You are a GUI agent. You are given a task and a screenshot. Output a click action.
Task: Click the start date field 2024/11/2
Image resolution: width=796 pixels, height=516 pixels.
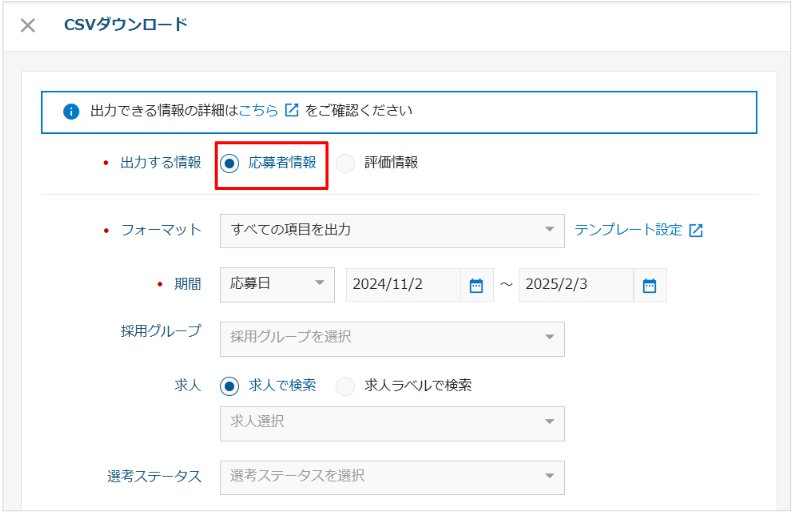[x=404, y=284]
